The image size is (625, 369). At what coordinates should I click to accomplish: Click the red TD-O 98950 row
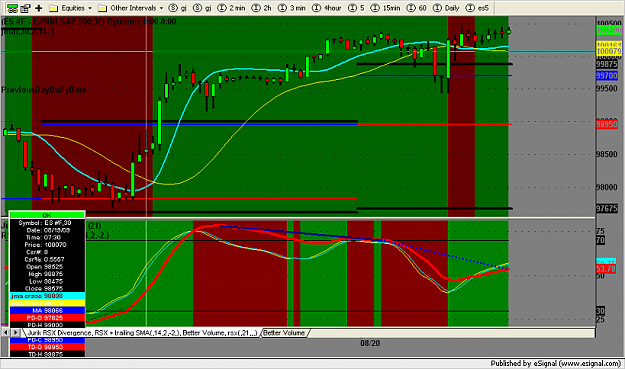pyautogui.click(x=47, y=347)
